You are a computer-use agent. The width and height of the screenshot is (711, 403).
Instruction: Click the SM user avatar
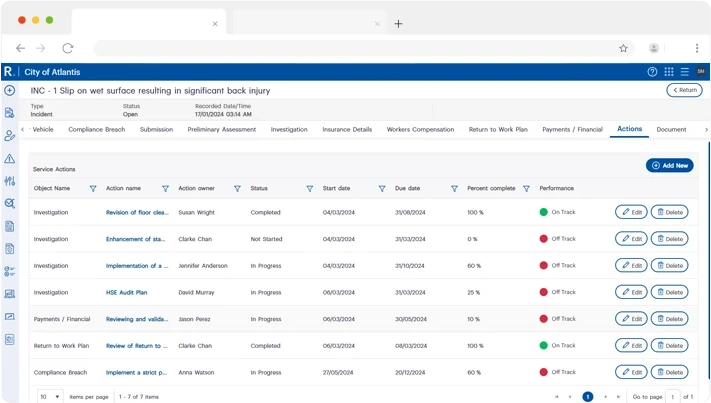coord(700,72)
